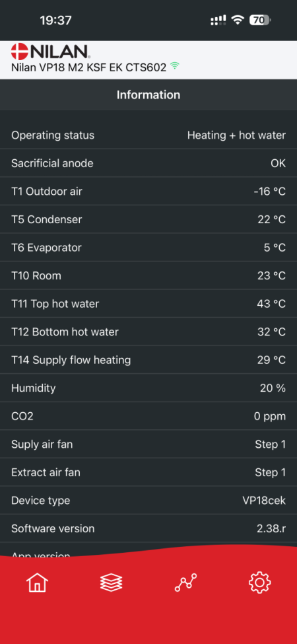The image size is (297, 644).
Task: Select the Humidity row
Action: coord(148,388)
